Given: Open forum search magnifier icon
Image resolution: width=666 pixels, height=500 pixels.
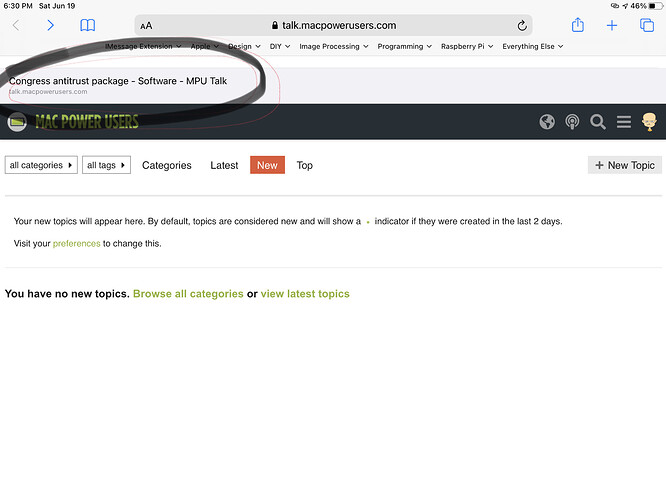Looking at the screenshot, I should (x=598, y=122).
